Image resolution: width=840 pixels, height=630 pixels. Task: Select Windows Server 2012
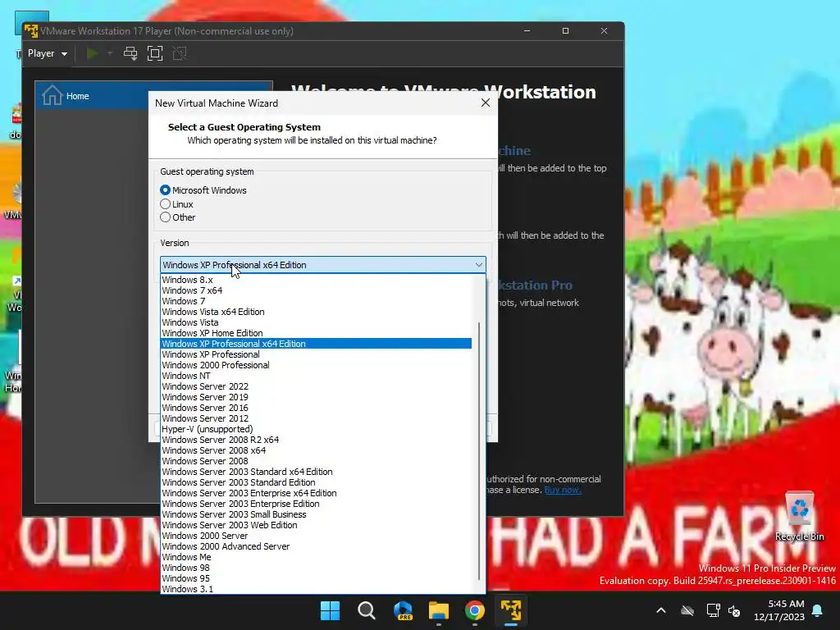(x=316, y=418)
